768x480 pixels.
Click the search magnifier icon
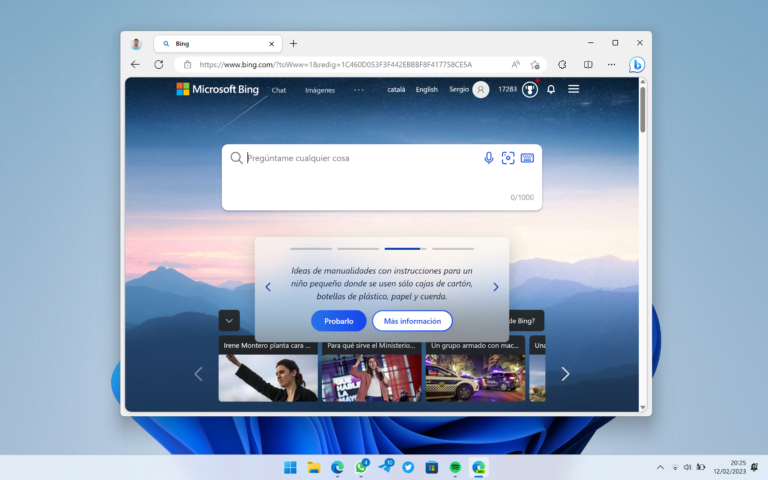237,158
